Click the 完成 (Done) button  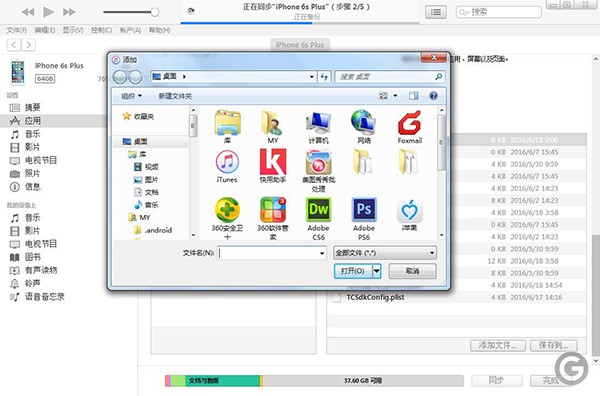pos(551,380)
